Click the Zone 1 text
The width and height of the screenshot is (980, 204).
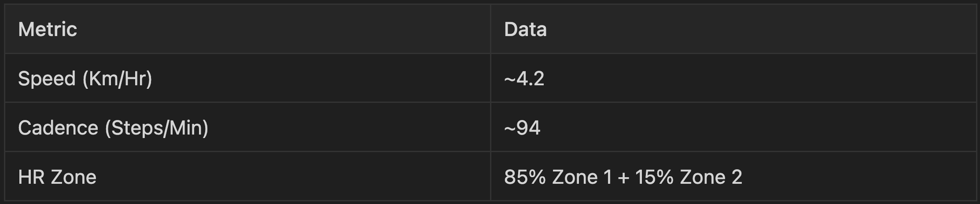click(x=582, y=177)
